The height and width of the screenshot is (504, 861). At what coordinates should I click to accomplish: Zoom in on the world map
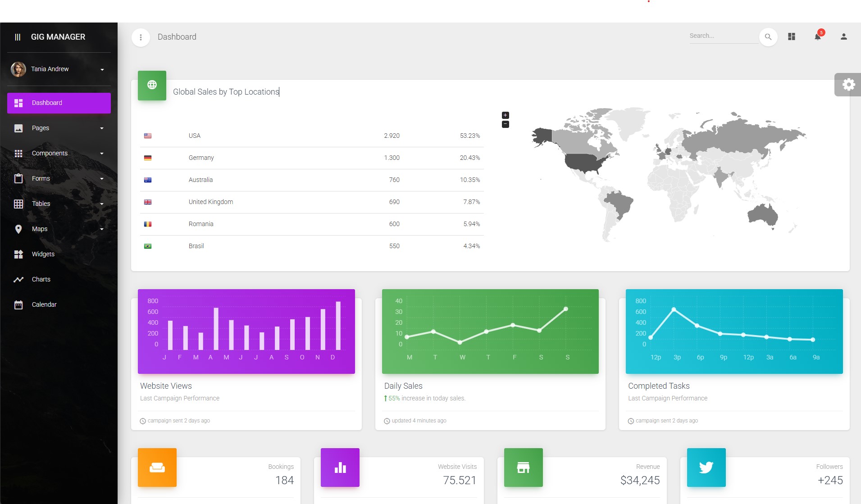506,115
